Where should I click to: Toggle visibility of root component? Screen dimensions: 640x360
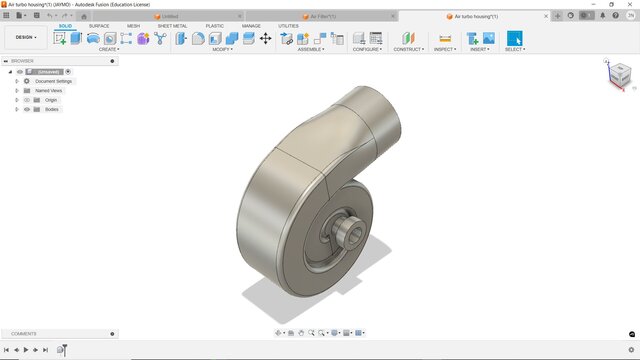[x=20, y=72]
